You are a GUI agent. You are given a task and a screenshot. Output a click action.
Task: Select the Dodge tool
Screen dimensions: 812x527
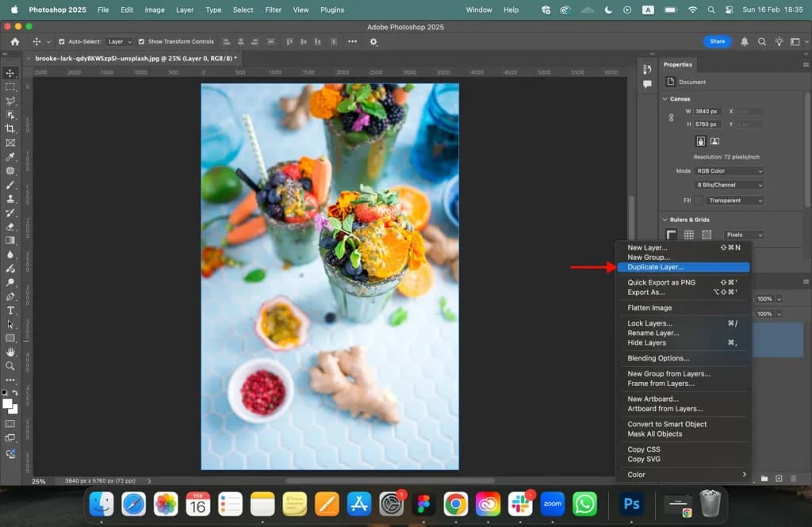tap(10, 283)
